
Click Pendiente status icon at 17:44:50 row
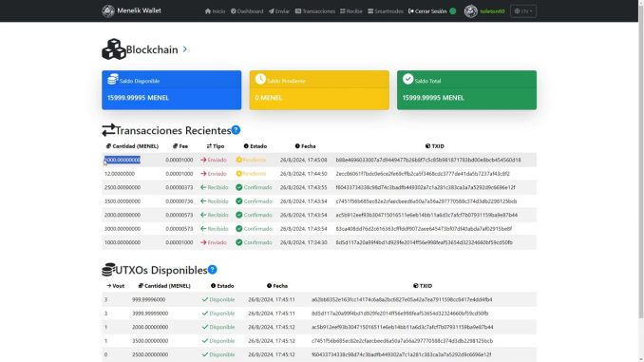coord(239,174)
